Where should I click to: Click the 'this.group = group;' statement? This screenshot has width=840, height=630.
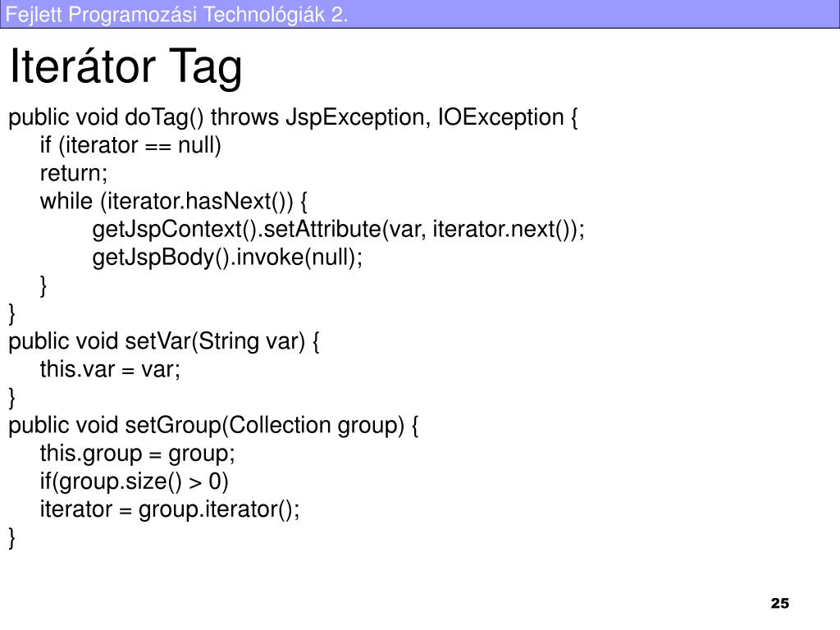click(x=138, y=454)
